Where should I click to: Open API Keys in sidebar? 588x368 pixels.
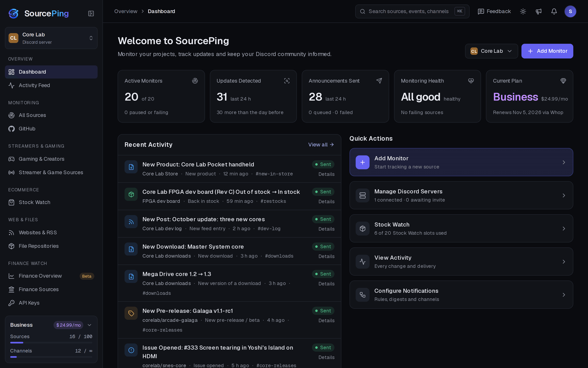pyautogui.click(x=51, y=303)
